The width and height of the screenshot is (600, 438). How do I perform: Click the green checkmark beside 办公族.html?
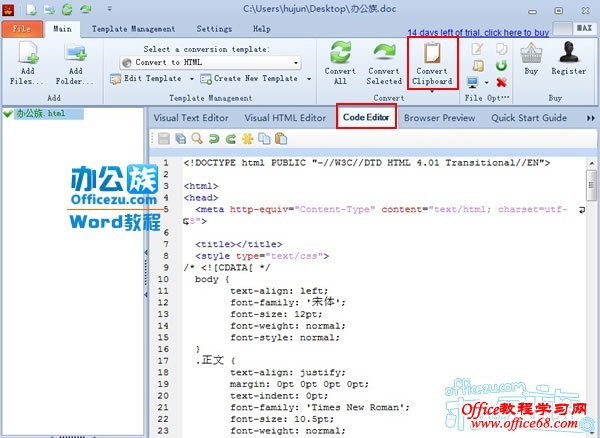coord(8,114)
